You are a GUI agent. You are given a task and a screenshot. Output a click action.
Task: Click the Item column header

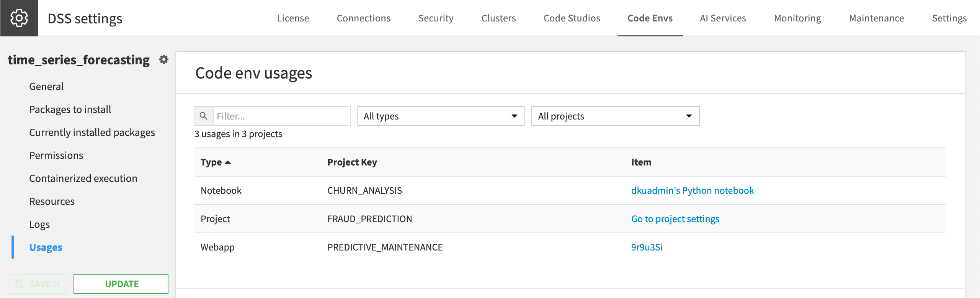[641, 162]
